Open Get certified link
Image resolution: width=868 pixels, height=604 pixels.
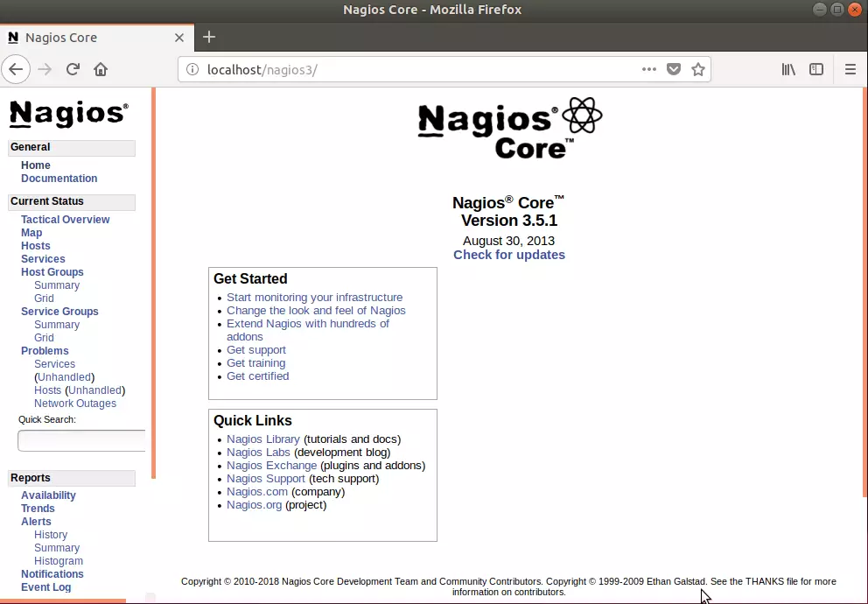[x=257, y=376]
